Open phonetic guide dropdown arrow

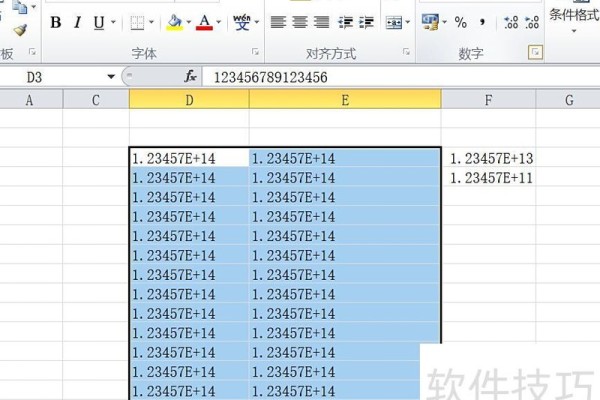[x=257, y=22]
